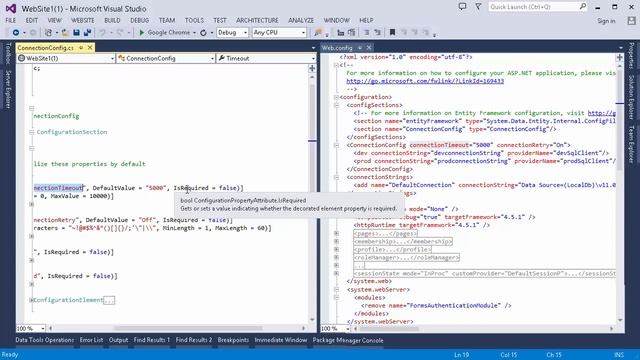Switch to the Error List tab
The width and height of the screenshot is (640, 360).
coord(91,340)
